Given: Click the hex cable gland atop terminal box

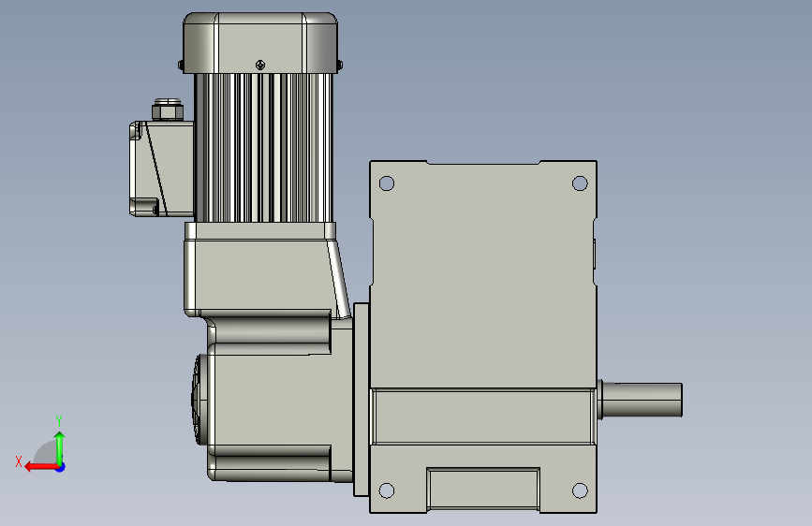Looking at the screenshot, I should pos(168,110).
